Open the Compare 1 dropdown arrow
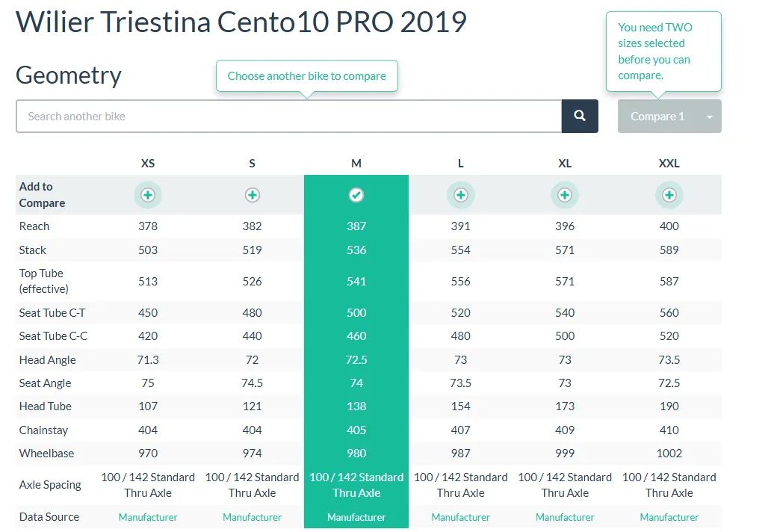The image size is (774, 532). 709,117
